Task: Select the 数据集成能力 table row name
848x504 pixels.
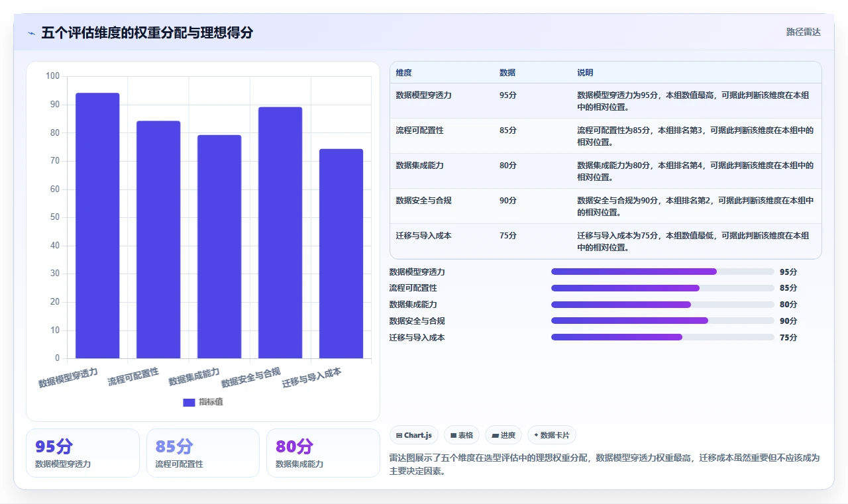Action: pos(419,166)
